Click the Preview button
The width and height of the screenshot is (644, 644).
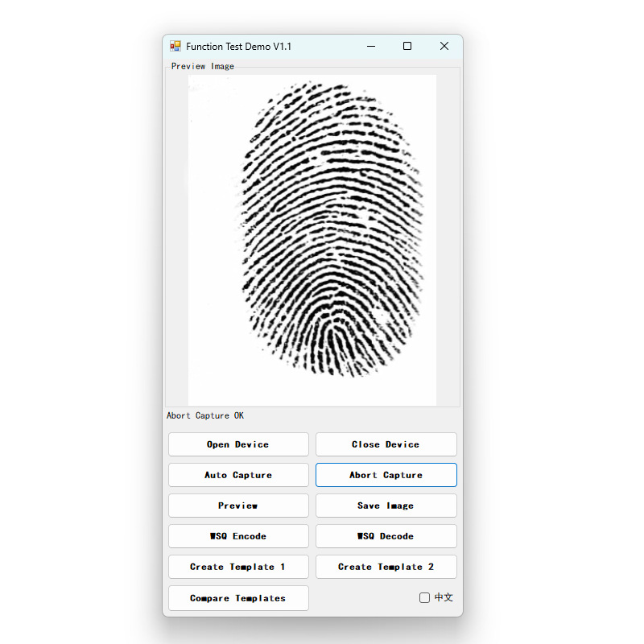(x=238, y=506)
